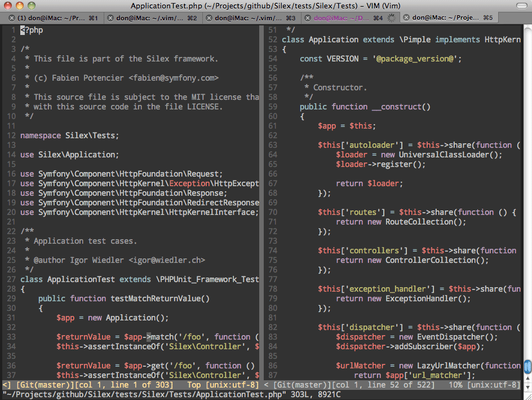Click '__construct()' on line 59
532x400 pixels.
click(401, 107)
